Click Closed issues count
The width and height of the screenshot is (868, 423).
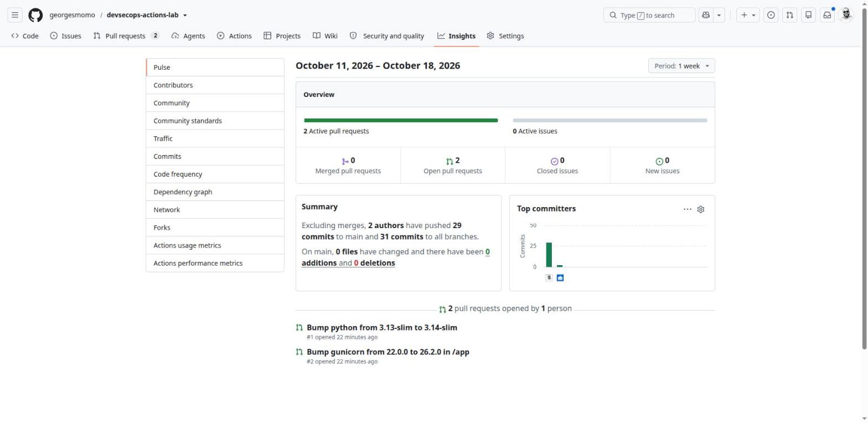coord(557,165)
